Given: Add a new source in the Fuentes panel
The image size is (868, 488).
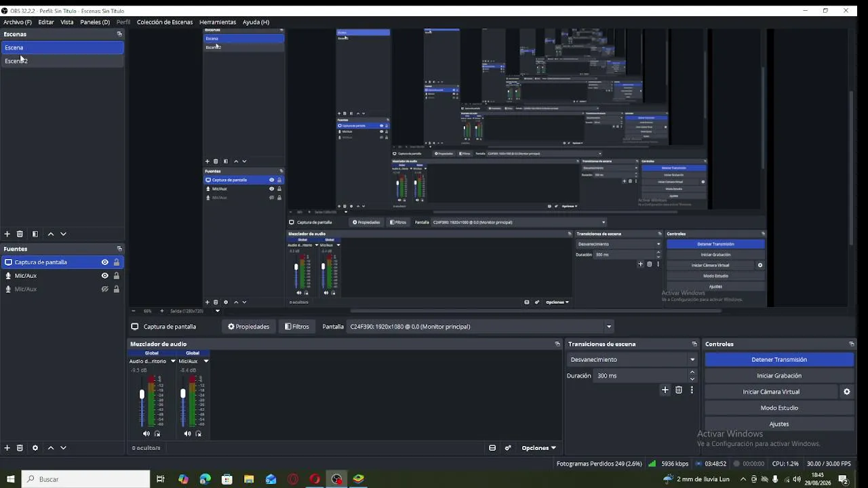Looking at the screenshot, I should click(7, 448).
